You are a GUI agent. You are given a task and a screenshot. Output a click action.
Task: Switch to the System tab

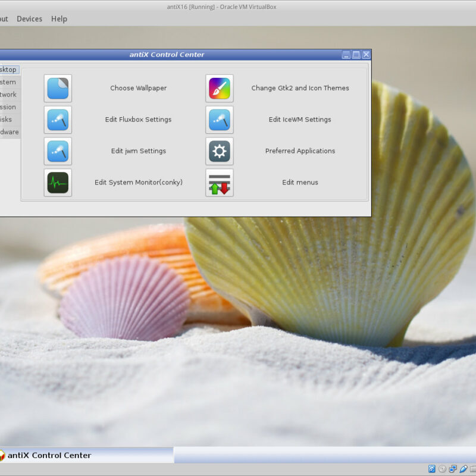pos(8,82)
